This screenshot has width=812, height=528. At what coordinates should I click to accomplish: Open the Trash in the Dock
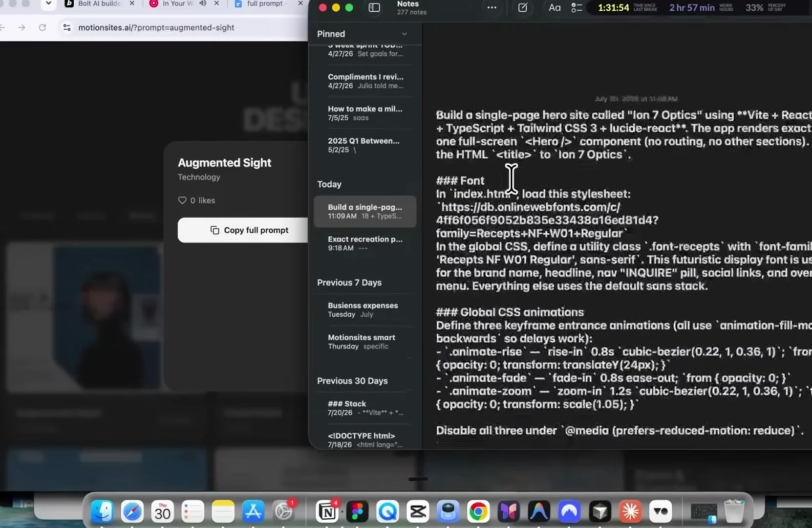(734, 511)
